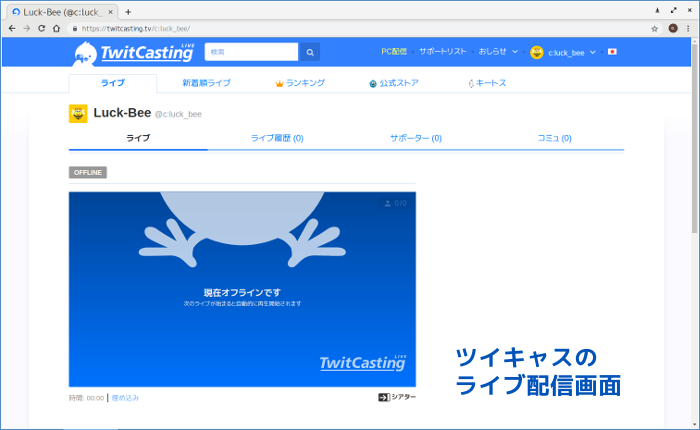The width and height of the screenshot is (700, 430).
Task: Open the browser three-dot menu
Action: [688, 29]
